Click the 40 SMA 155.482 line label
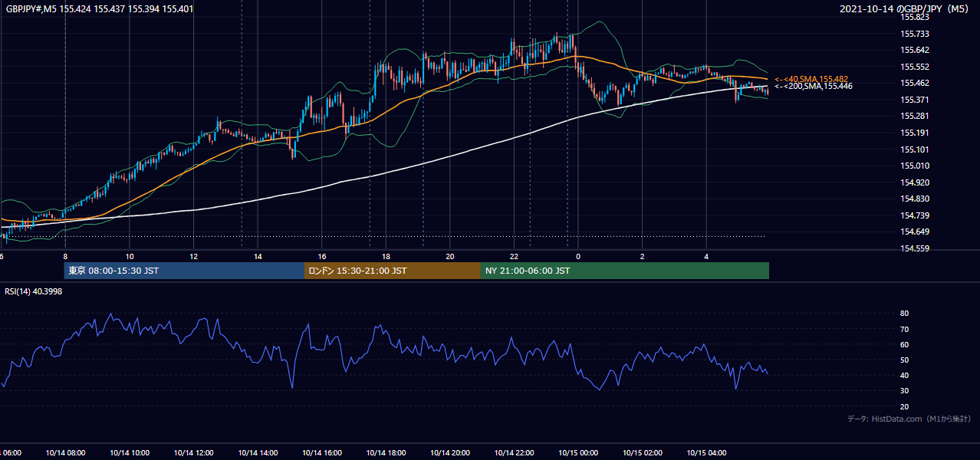Viewport: 980px width, 460px height. click(x=811, y=79)
